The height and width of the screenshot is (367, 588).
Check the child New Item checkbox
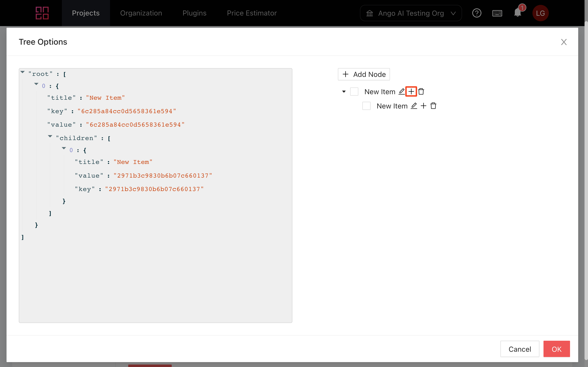pyautogui.click(x=366, y=106)
